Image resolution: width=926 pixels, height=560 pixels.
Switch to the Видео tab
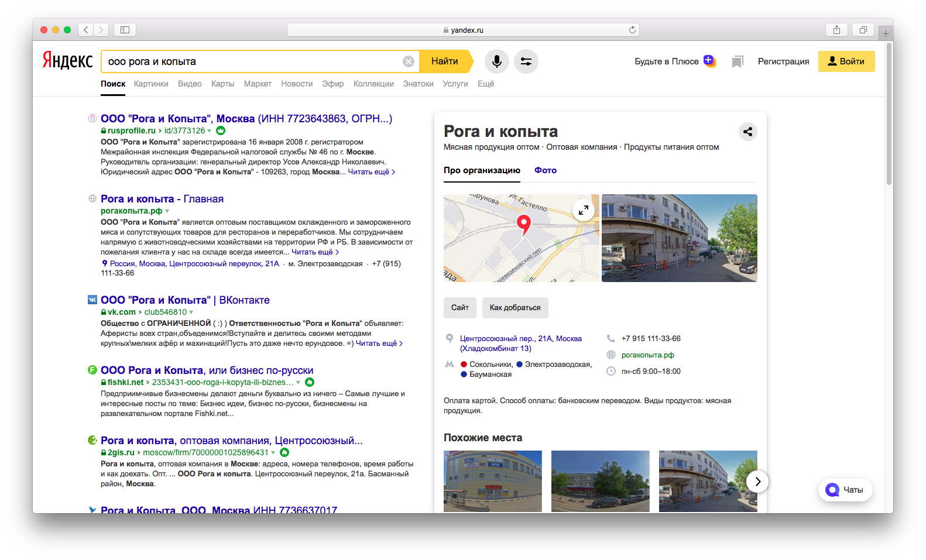[x=190, y=84]
